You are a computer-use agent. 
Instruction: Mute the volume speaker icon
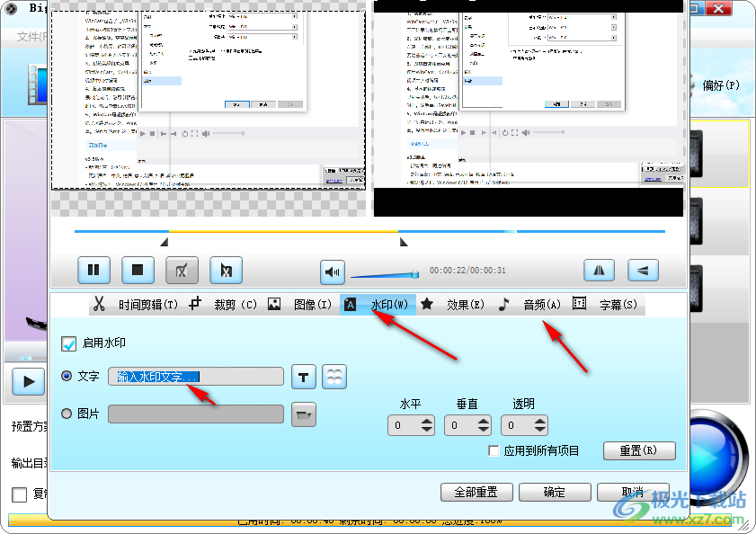click(x=333, y=272)
